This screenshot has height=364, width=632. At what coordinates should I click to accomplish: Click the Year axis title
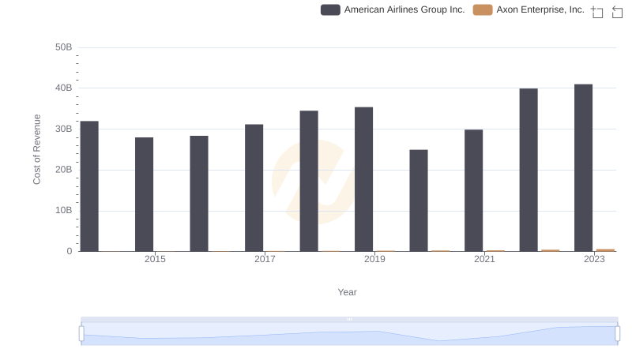coord(347,292)
